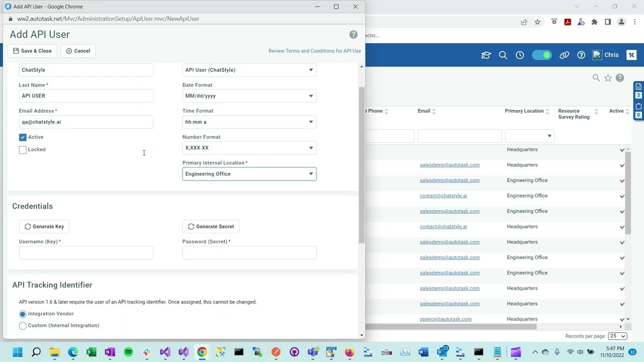Click Generate Key button
Viewport: 644px width, 362px height.
tap(44, 227)
